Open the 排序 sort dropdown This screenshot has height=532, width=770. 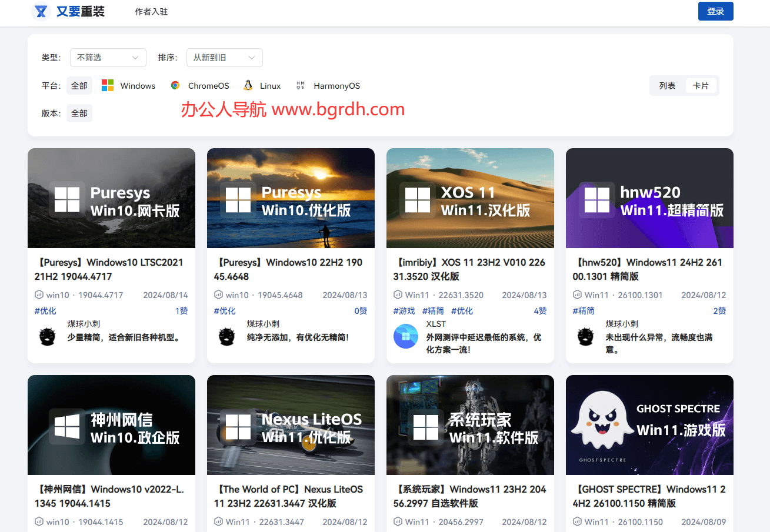tap(225, 58)
